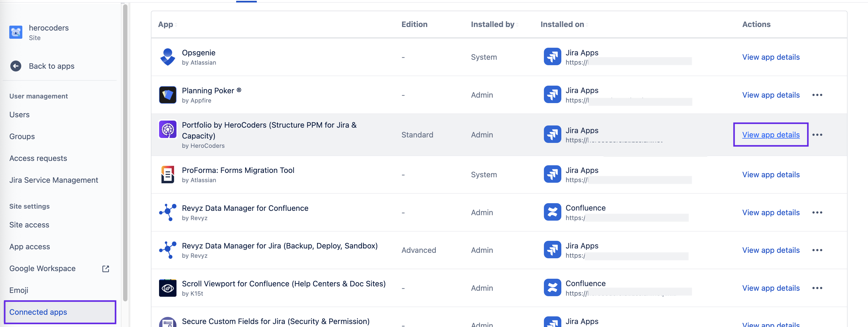
Task: Click the Portfolio by HeroCoders app icon
Action: 167,130
